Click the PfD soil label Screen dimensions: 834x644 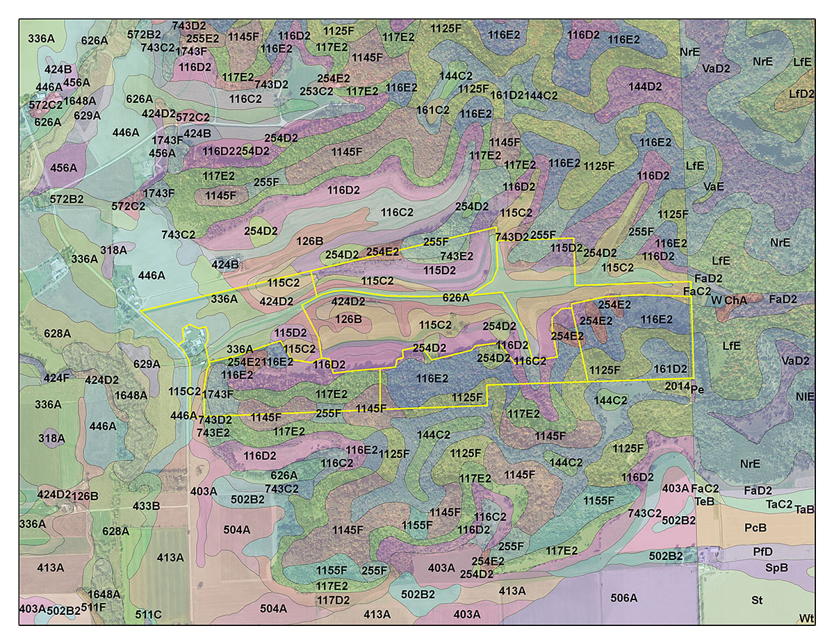(x=762, y=552)
